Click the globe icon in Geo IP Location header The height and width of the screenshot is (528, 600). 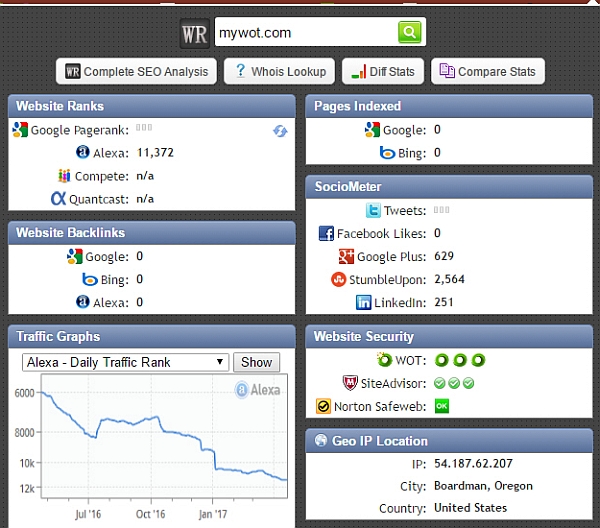pyautogui.click(x=321, y=440)
